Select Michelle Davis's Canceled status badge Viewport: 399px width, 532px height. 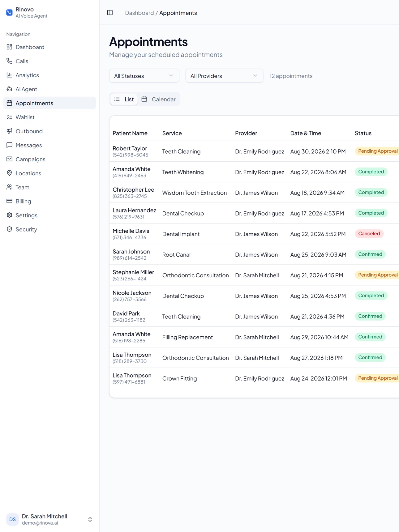[x=369, y=234]
